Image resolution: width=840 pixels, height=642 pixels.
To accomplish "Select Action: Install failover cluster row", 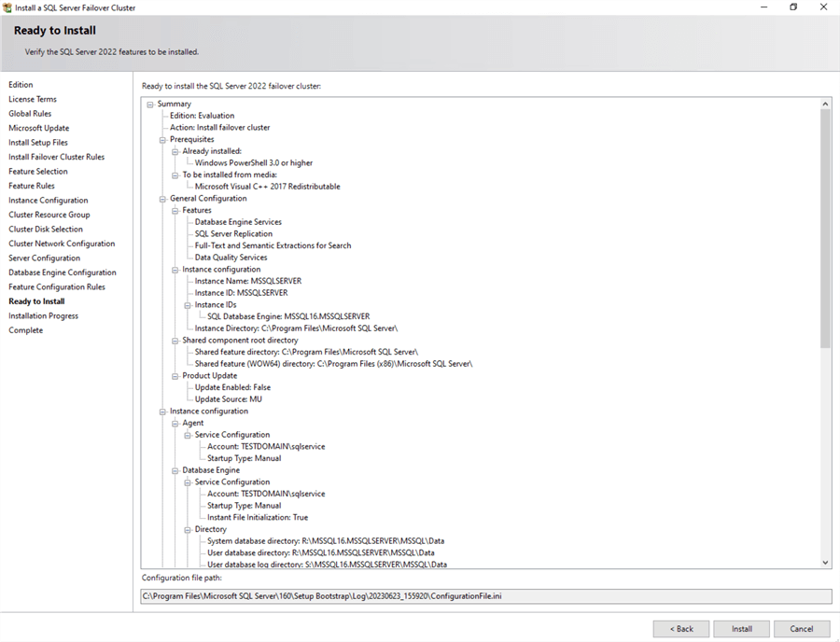I will click(219, 128).
